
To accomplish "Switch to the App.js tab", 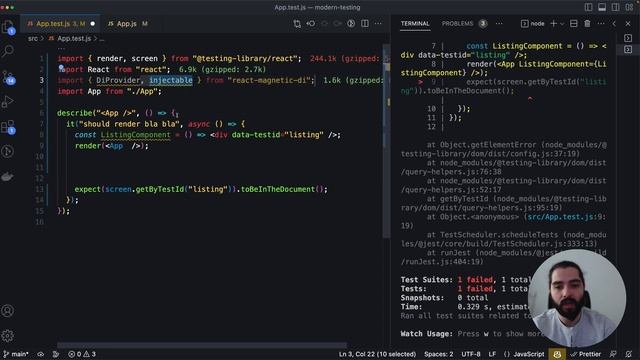I will 127,24.
